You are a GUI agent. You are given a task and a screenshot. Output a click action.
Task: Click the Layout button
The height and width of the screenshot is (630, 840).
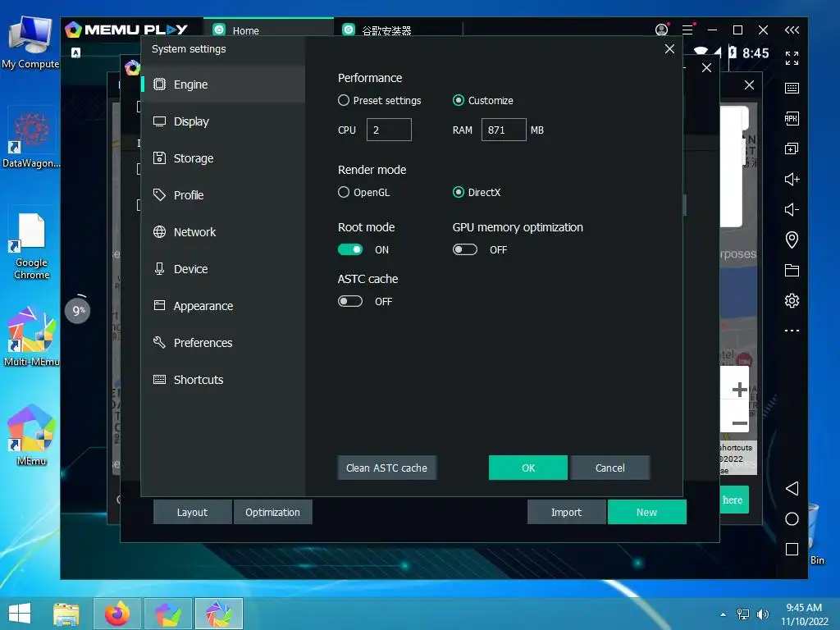[x=192, y=512]
